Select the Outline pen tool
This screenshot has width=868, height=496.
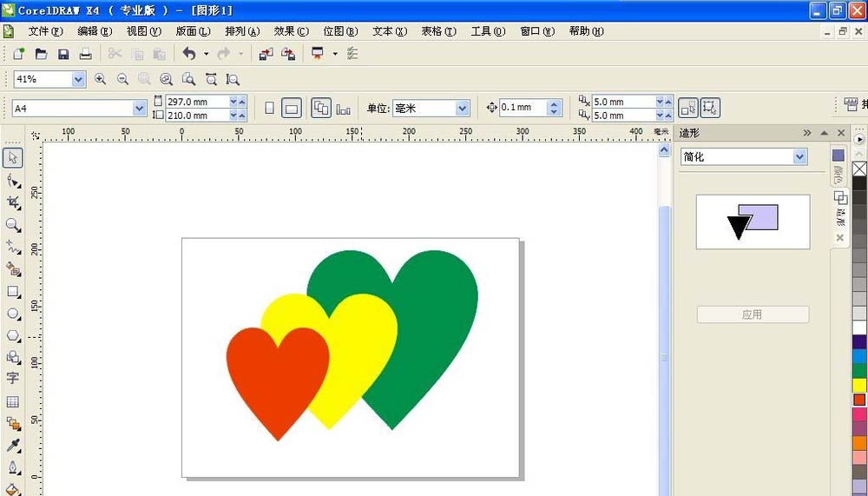coord(13,467)
